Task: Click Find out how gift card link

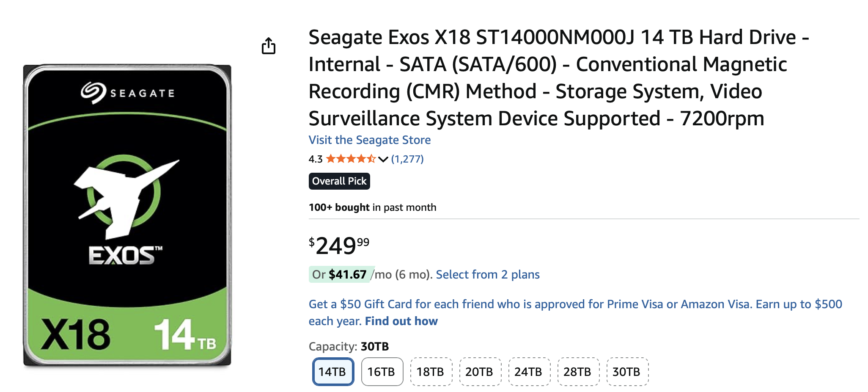Action: 401,321
